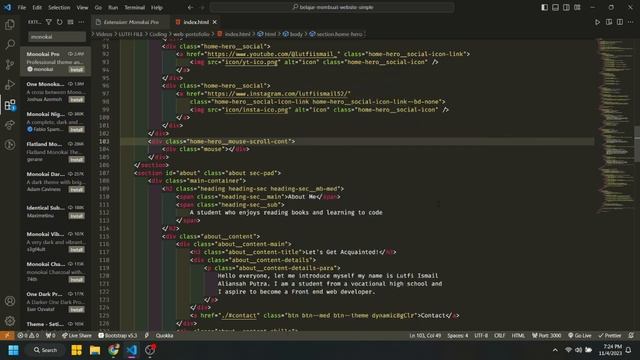Image resolution: width=640 pixels, height=360 pixels.
Task: Toggle bottom panel visibility
Action: point(556,7)
